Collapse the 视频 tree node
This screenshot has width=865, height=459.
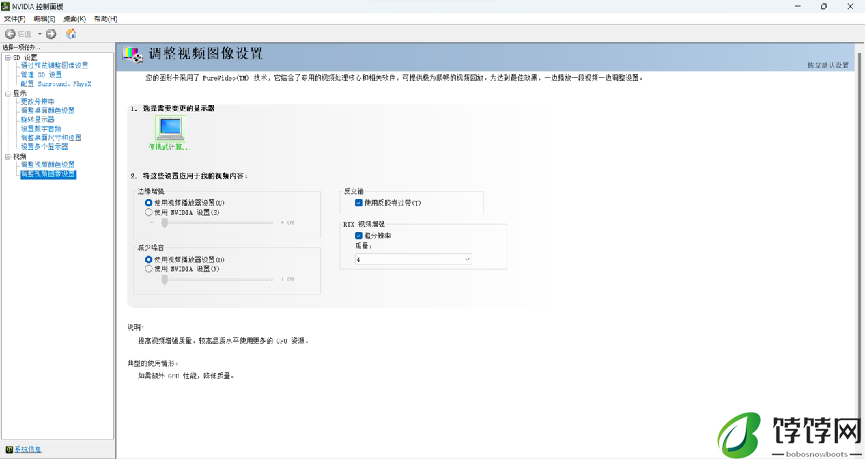(8, 157)
